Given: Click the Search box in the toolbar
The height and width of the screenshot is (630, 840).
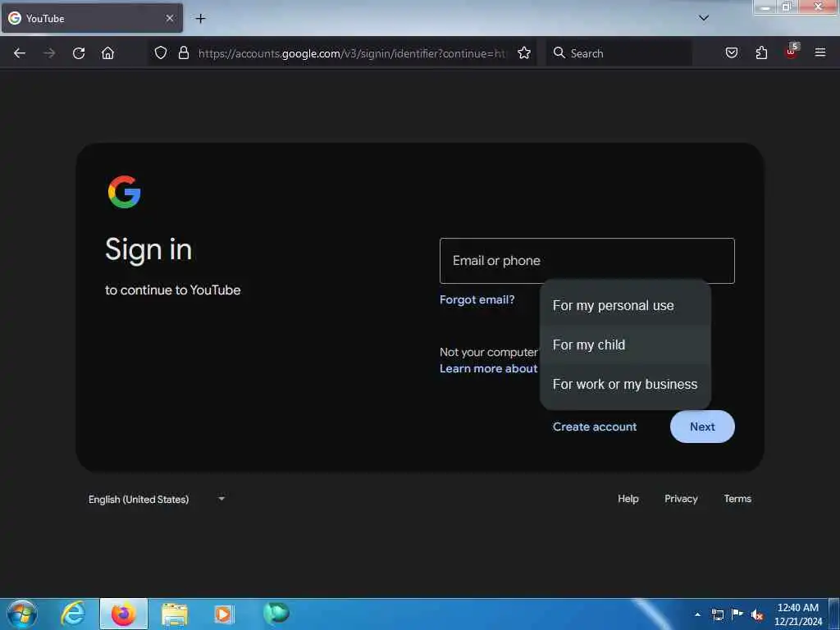Looking at the screenshot, I should tap(619, 53).
